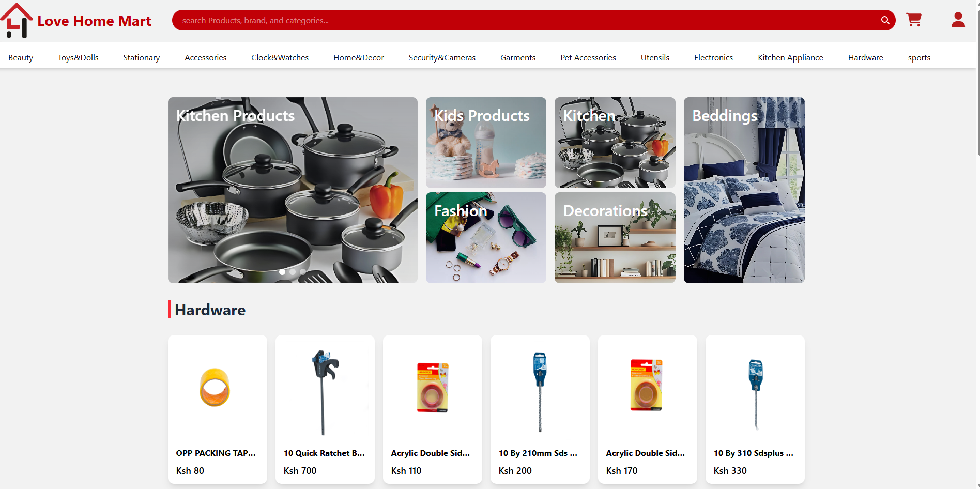This screenshot has width=980, height=489.
Task: Click the Hardware section heading
Action: (210, 310)
